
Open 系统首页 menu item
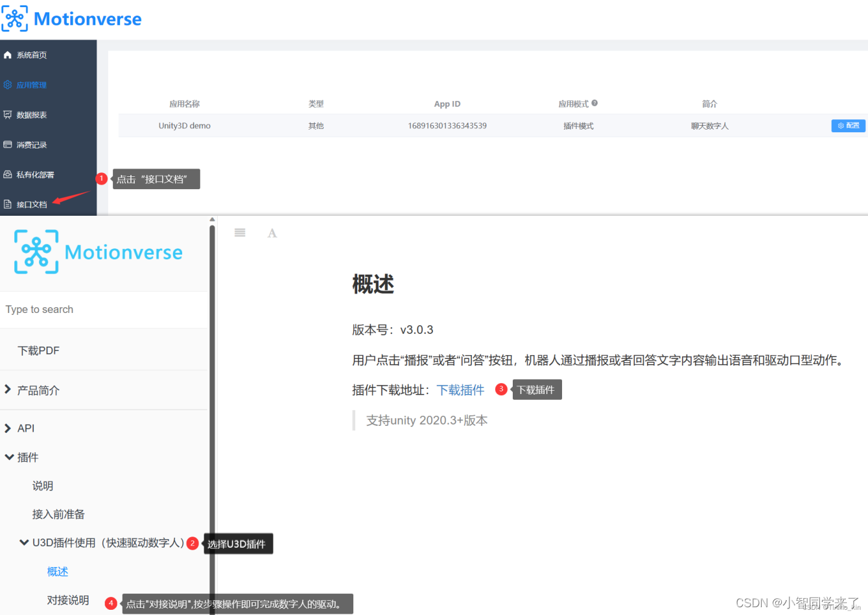32,55
